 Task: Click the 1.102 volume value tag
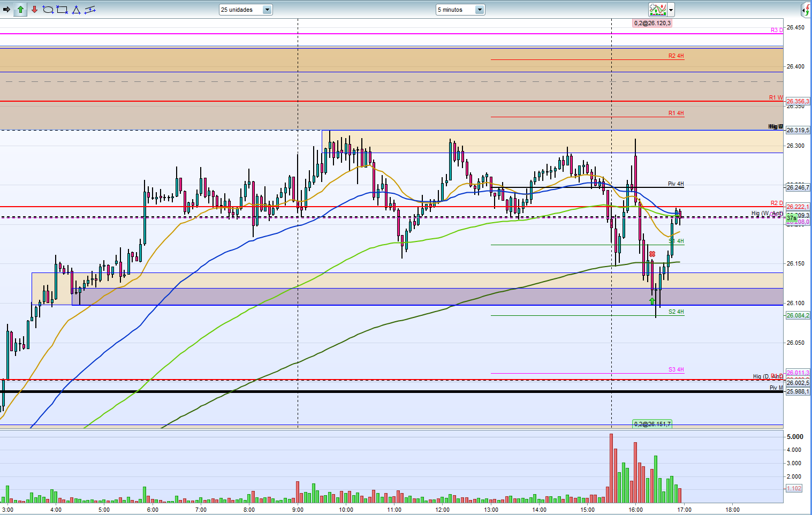(794, 488)
